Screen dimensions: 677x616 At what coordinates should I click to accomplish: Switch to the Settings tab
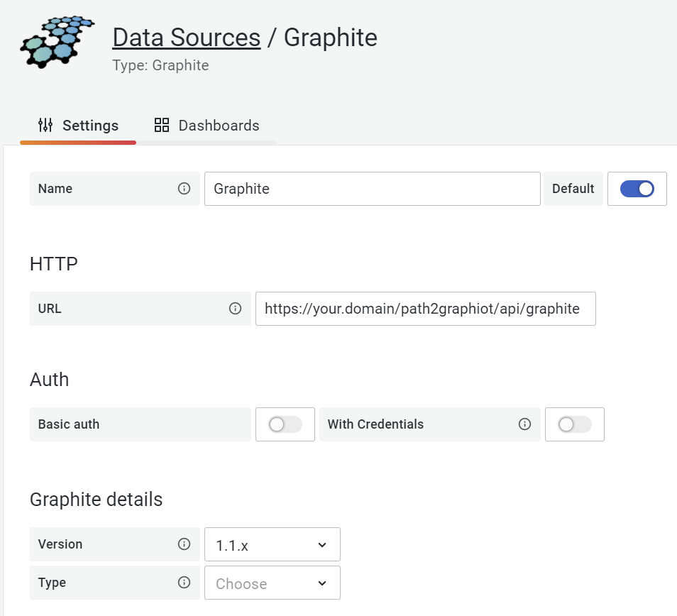click(78, 126)
